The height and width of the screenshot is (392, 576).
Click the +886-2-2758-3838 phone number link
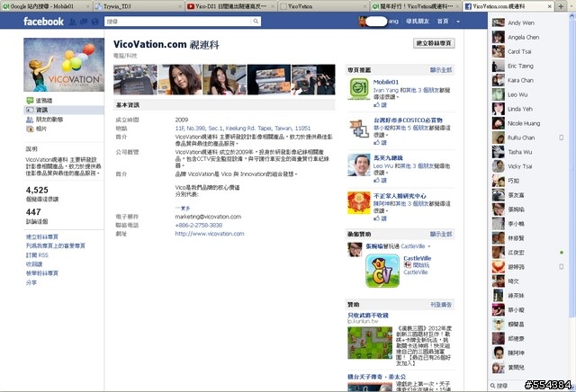(199, 225)
